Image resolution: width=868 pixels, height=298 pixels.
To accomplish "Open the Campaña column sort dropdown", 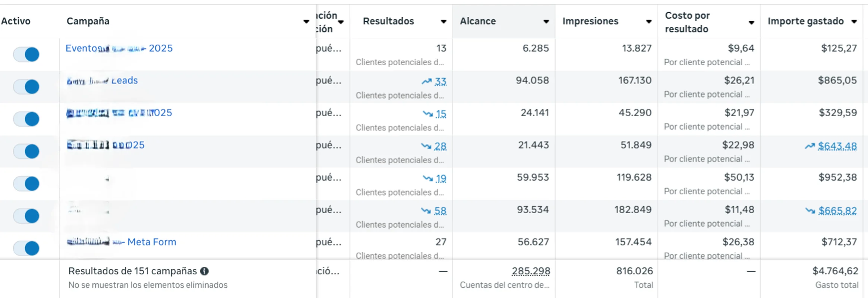I will coord(306,22).
